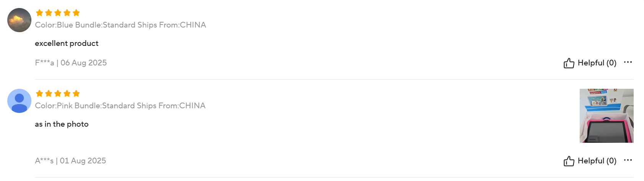Click the first star of the Pink review

click(x=39, y=93)
